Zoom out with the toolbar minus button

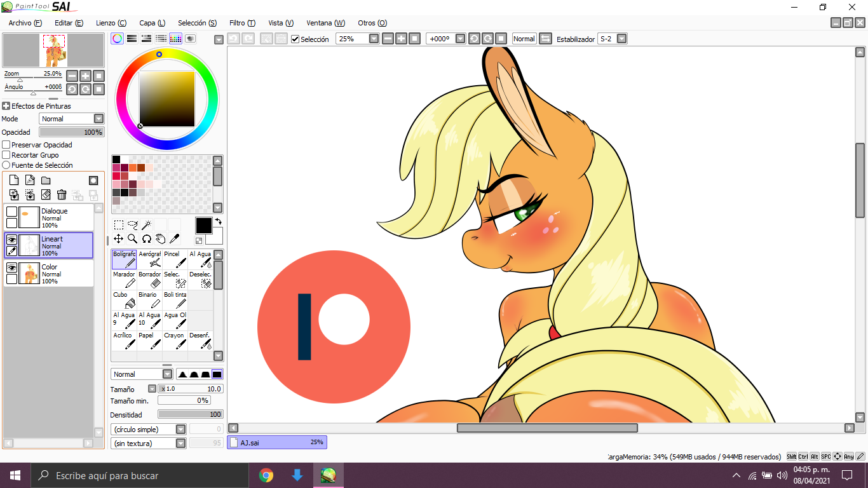pos(388,39)
